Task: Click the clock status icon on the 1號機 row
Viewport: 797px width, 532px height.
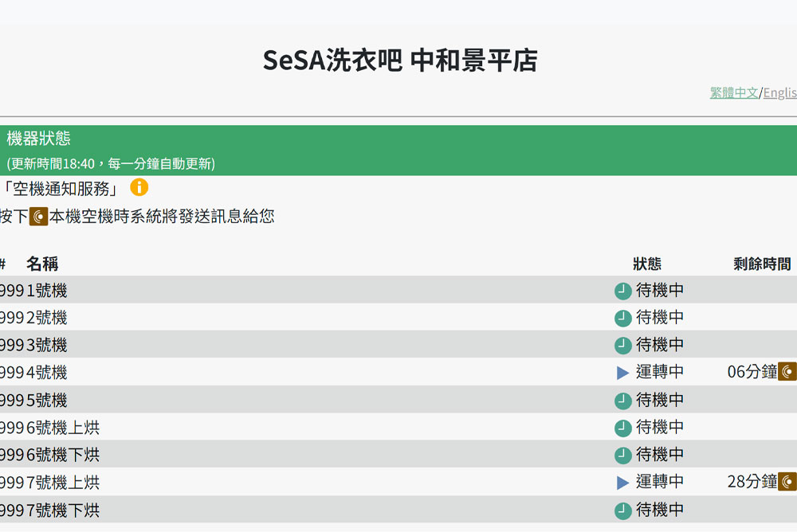Action: (x=622, y=290)
